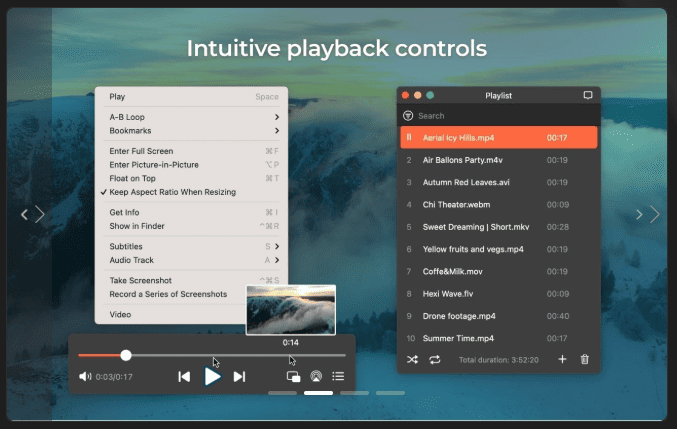Go to the previous slide with left arrows
The width and height of the screenshot is (677, 429).
33,214
